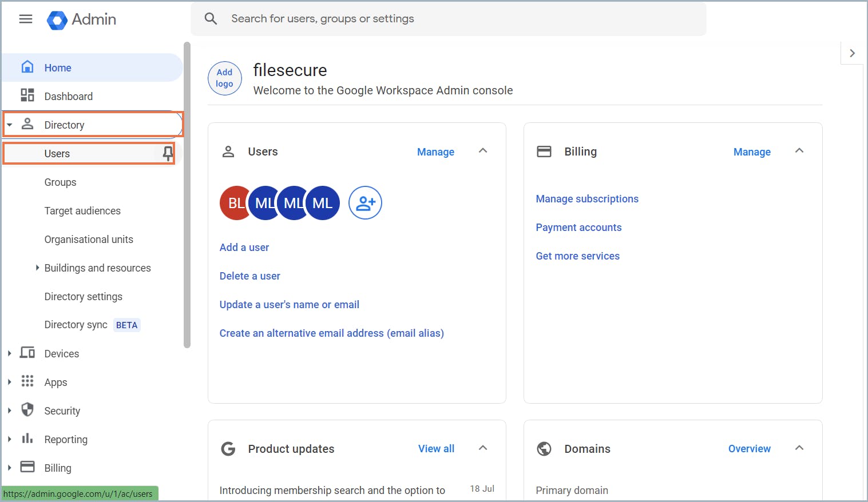Collapse the Directory tree section
Viewport: 868px width, 502px height.
click(x=10, y=125)
